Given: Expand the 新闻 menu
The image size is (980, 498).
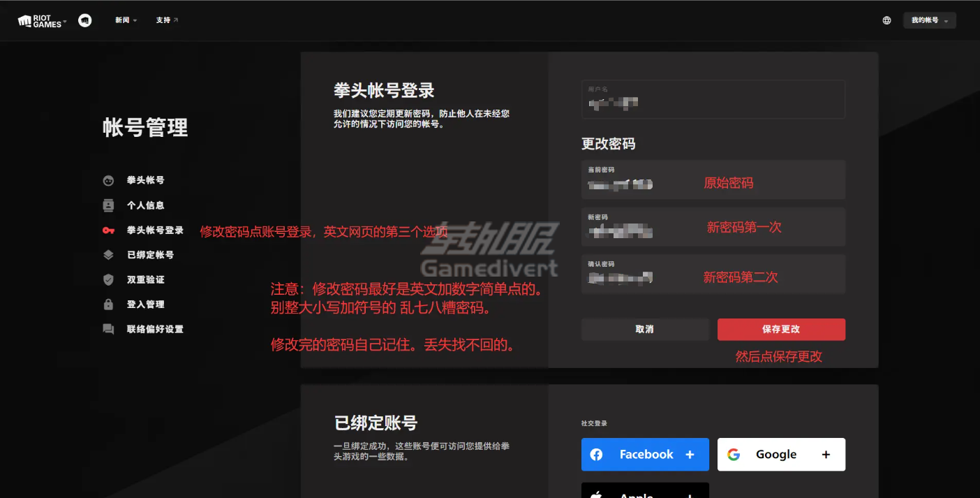Looking at the screenshot, I should (126, 20).
